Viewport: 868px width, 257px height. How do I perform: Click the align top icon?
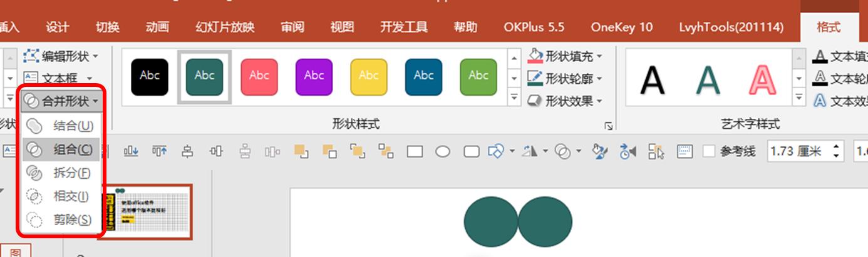pos(160,151)
